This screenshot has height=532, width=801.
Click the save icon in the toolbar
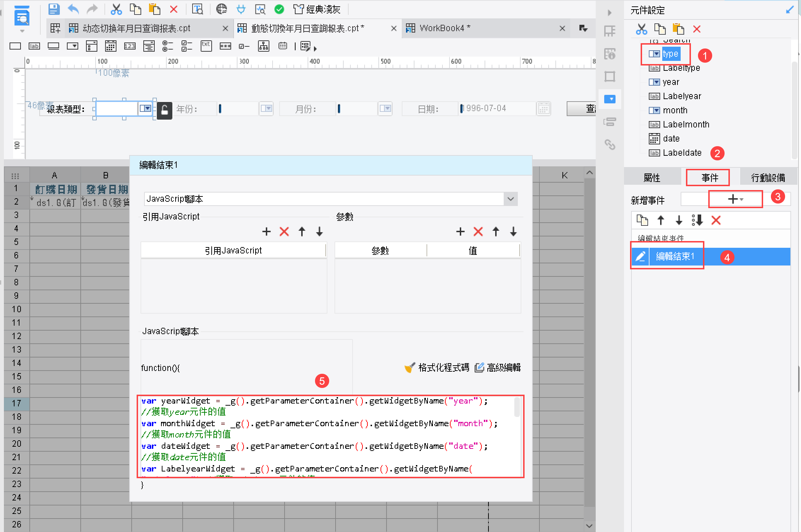tap(54, 9)
